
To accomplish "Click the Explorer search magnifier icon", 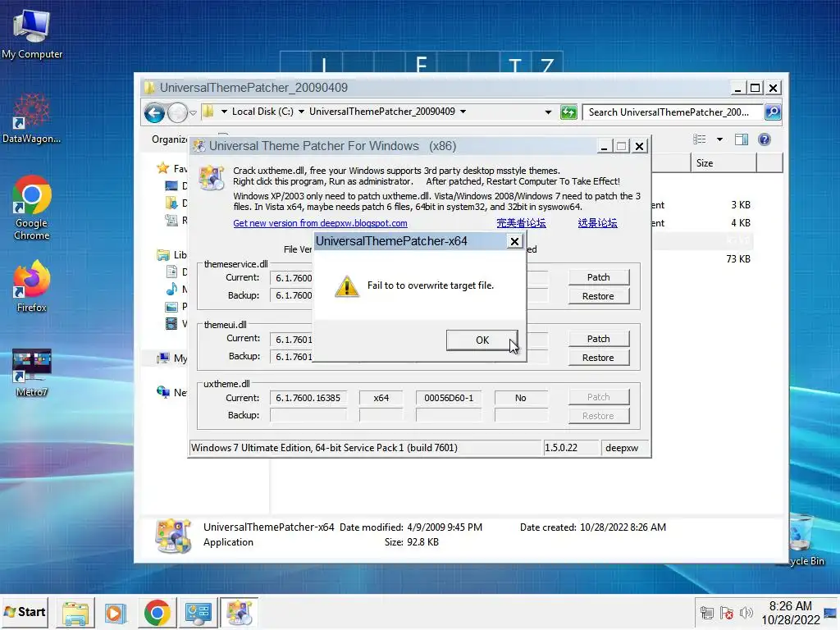I will coord(773,112).
